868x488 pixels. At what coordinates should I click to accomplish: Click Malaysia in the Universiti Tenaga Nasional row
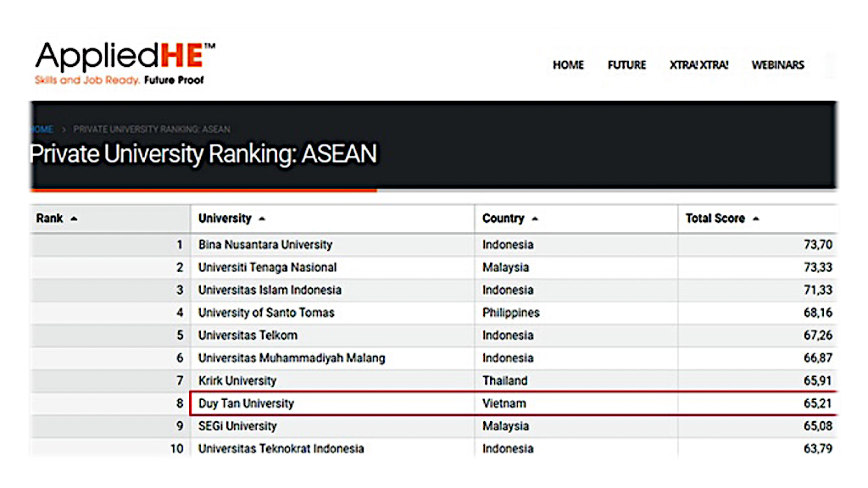[x=576, y=267]
